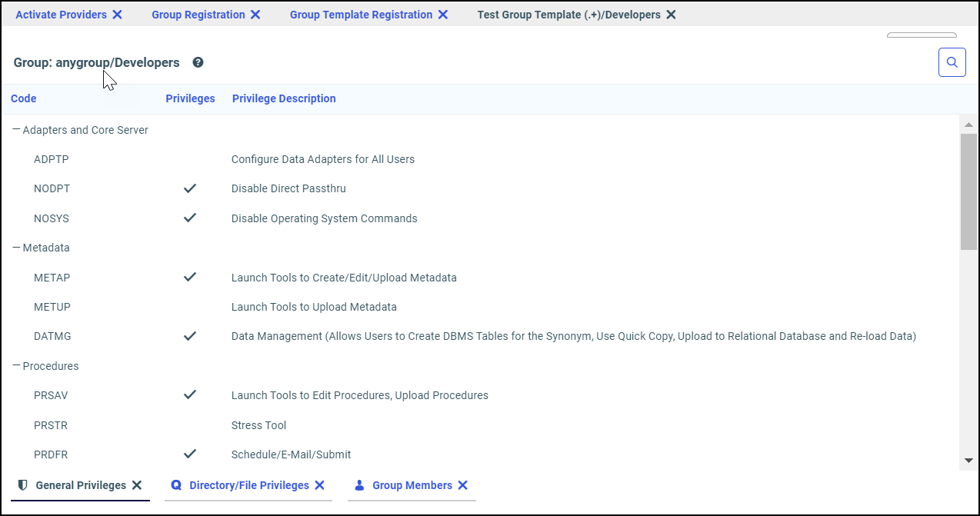The height and width of the screenshot is (516, 980).
Task: Click the magnifier icon on Directory/File Privileges tab
Action: pos(176,484)
